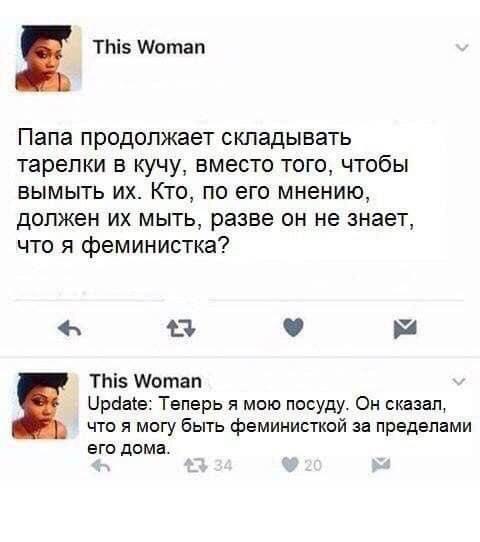The height and width of the screenshot is (542, 480).
Task: Like the Update tweet showing 20
Action: 290,465
